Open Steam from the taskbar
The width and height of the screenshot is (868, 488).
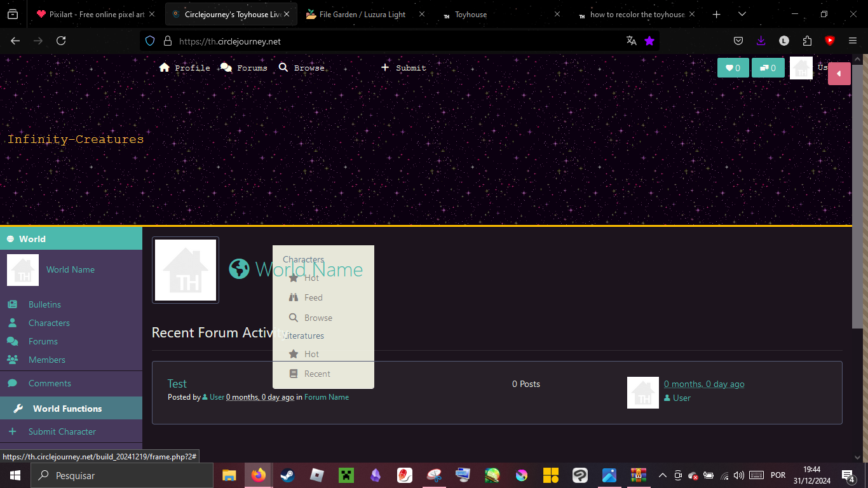pos(287,475)
